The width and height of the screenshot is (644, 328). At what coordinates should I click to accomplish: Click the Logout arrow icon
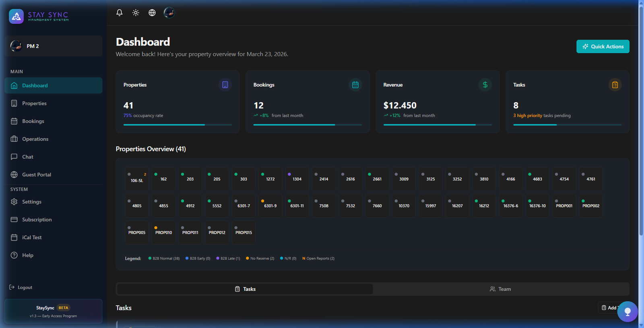(12, 287)
